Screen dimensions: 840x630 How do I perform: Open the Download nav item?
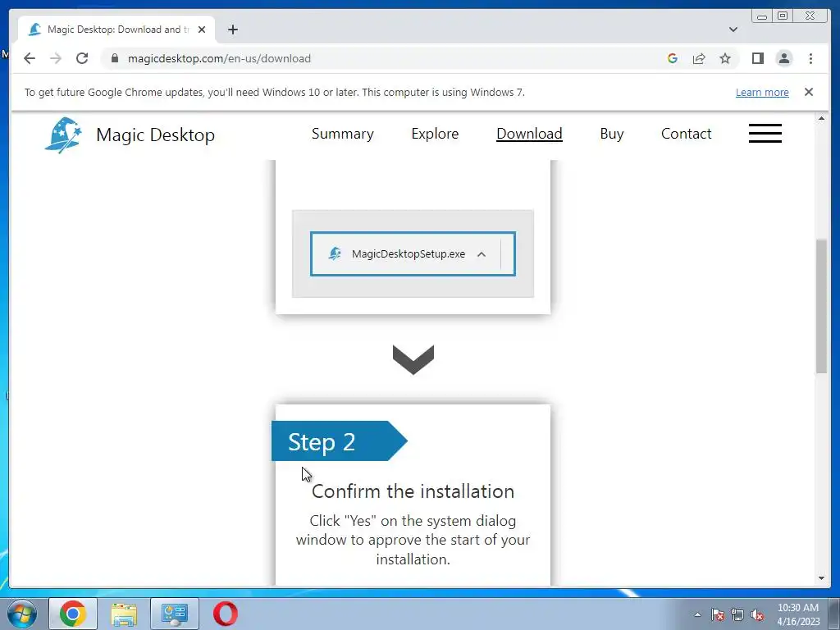(x=529, y=134)
